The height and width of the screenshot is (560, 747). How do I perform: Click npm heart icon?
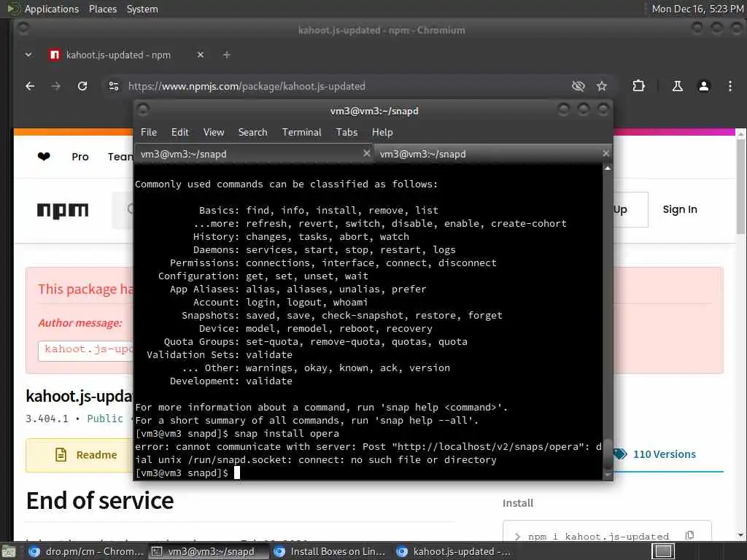tap(44, 156)
